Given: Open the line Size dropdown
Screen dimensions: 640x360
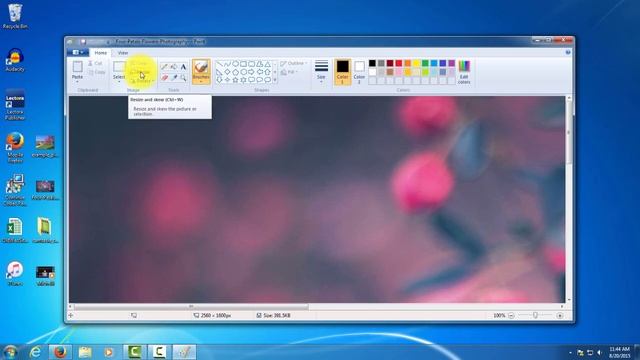Looking at the screenshot, I should pos(321,72).
